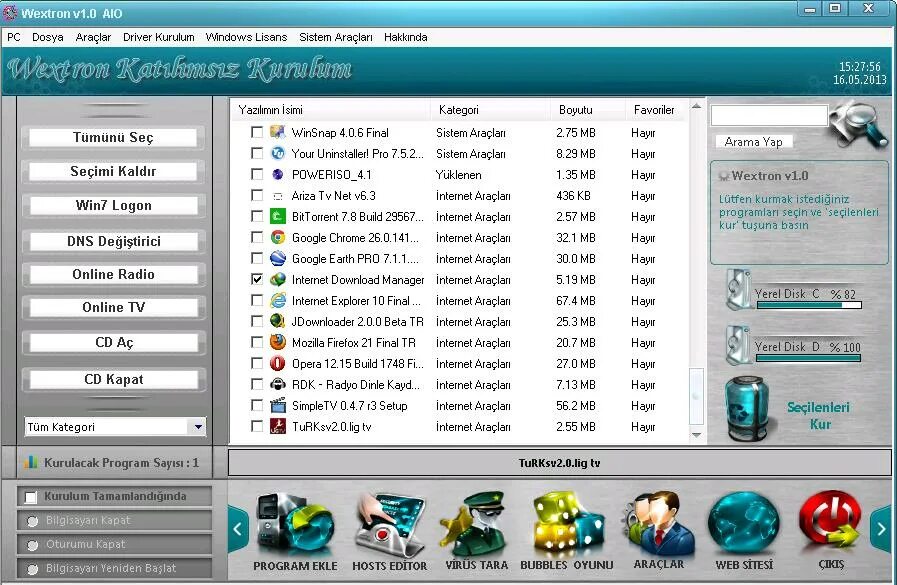Viewport: 897px width, 585px height.
Task: Tick the Mozilla Firefox 21 checkbox
Action: [x=257, y=342]
